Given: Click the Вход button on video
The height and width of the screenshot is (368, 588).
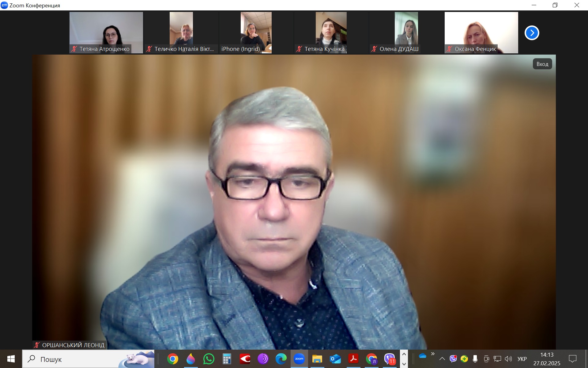Looking at the screenshot, I should (542, 64).
